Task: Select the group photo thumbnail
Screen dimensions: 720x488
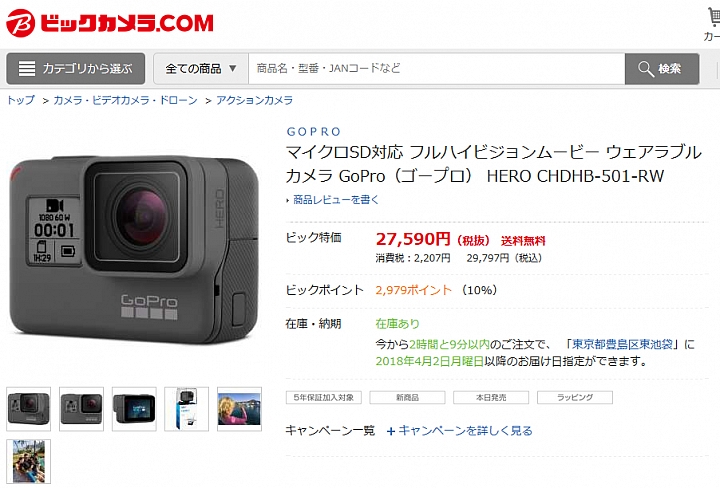Action: [28, 461]
